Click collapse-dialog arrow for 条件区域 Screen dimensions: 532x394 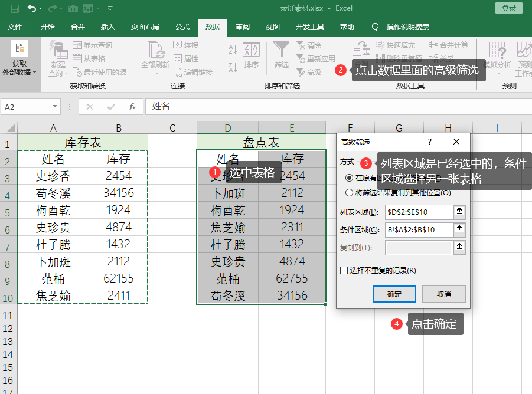[459, 229]
